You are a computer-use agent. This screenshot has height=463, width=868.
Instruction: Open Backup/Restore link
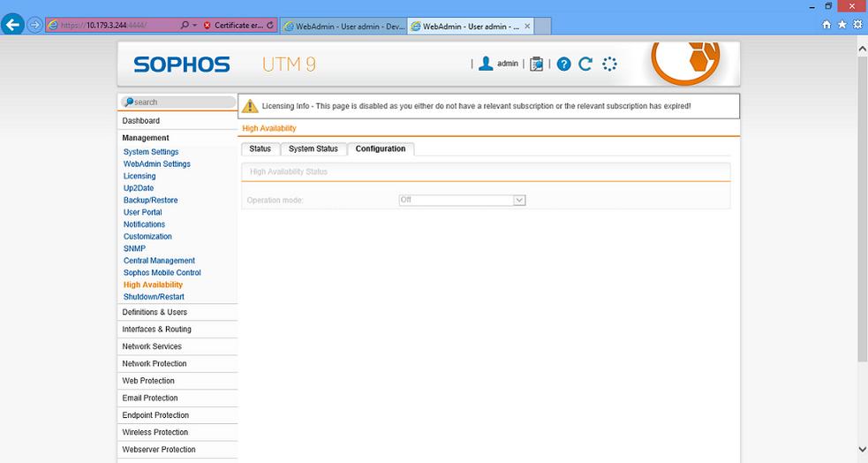coord(151,201)
